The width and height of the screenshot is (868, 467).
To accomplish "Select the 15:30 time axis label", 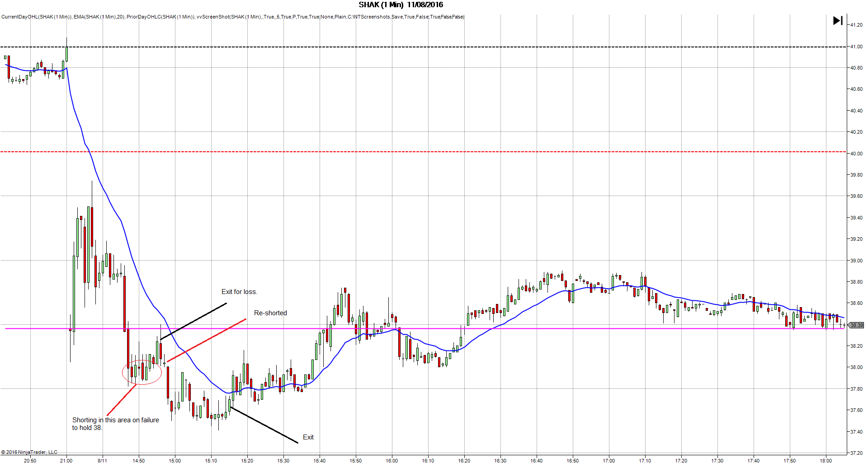I will [283, 461].
